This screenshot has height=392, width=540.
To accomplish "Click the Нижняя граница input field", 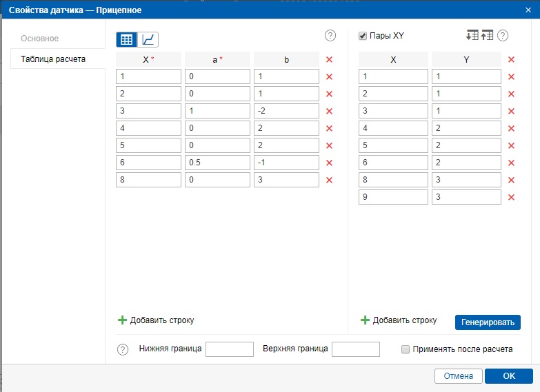I will 230,349.
